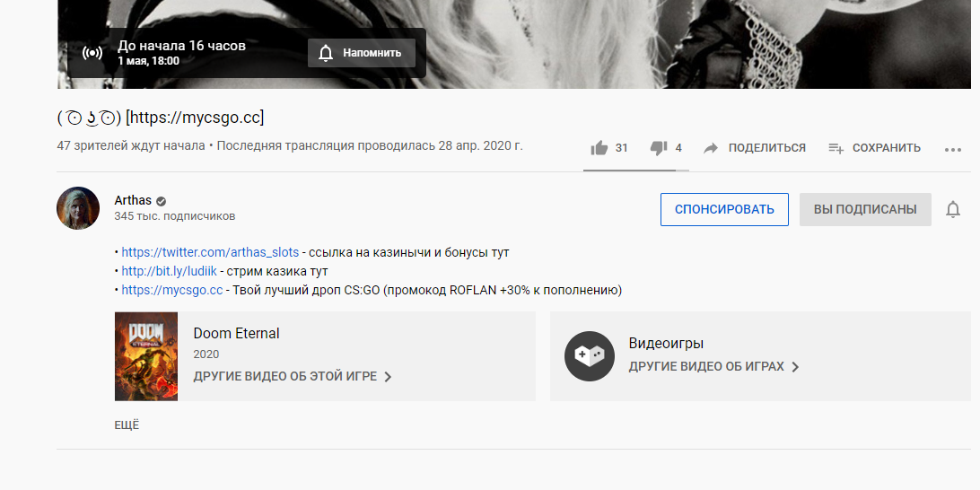Image resolution: width=980 pixels, height=490 pixels.
Task: Click the thumbs up like icon
Action: (x=599, y=148)
